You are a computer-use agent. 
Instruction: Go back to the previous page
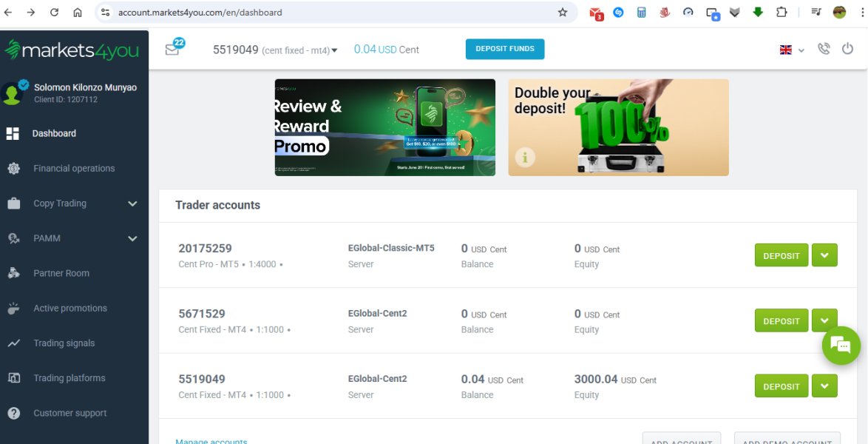[x=7, y=12]
